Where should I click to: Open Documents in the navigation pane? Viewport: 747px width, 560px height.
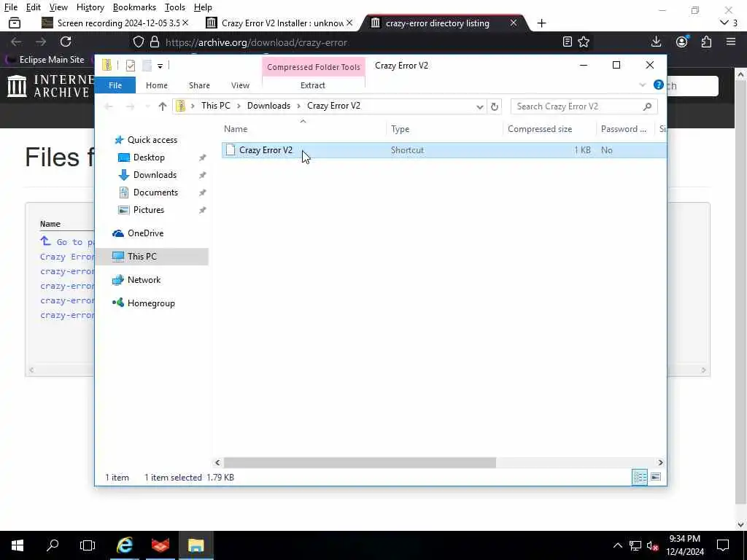(x=155, y=192)
